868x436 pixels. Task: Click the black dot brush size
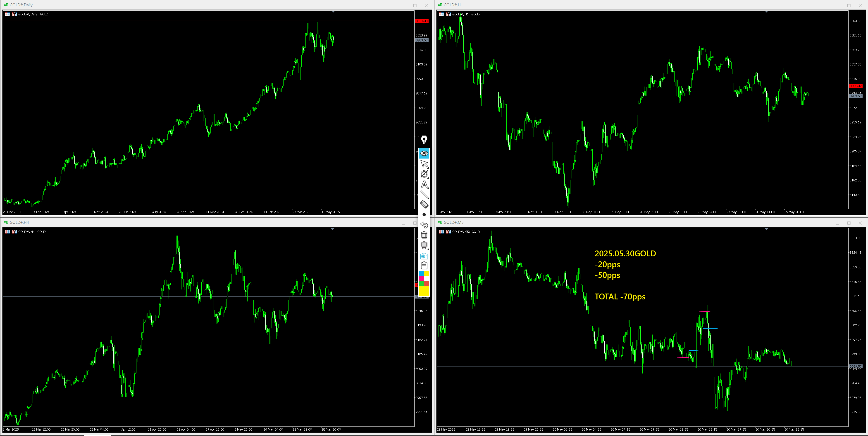[424, 214]
